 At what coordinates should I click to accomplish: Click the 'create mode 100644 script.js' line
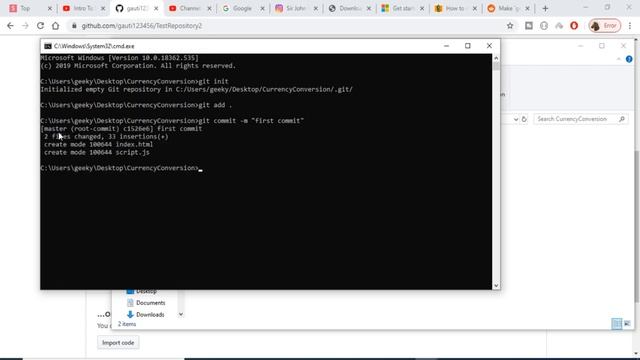[x=97, y=152]
